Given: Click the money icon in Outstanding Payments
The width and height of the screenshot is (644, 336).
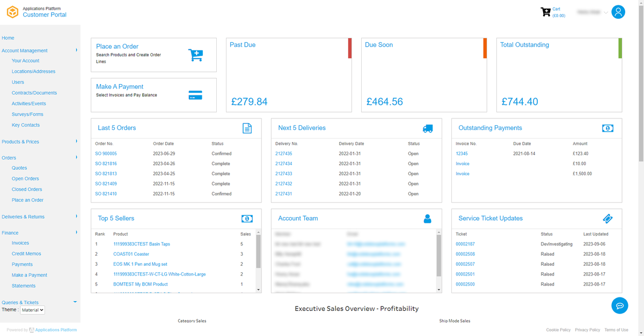Looking at the screenshot, I should 608,129.
